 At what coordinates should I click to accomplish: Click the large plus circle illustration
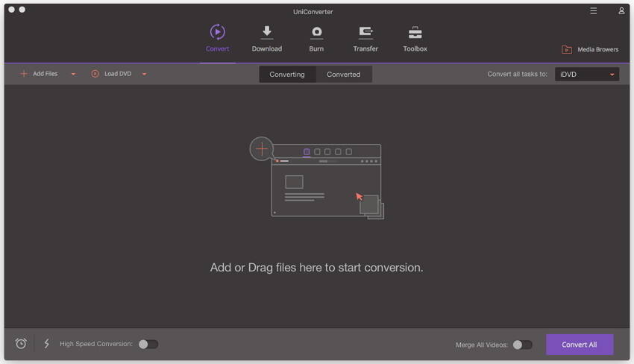click(x=262, y=149)
